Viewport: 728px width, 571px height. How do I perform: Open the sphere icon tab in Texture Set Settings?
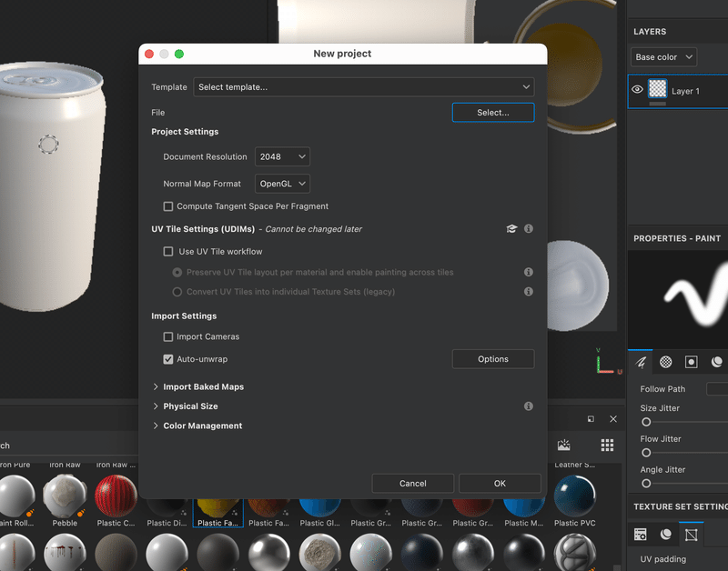[x=666, y=535]
